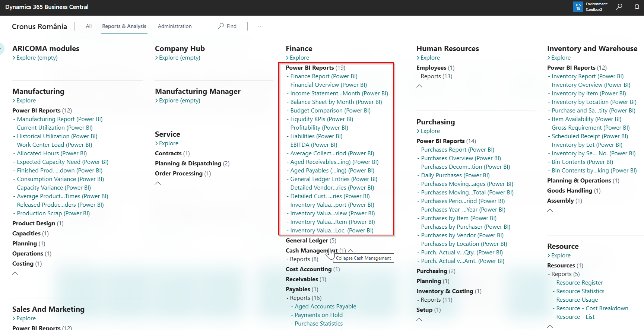
Task: Expand Explore under Inventory and Warehouse
Action: [x=559, y=58]
